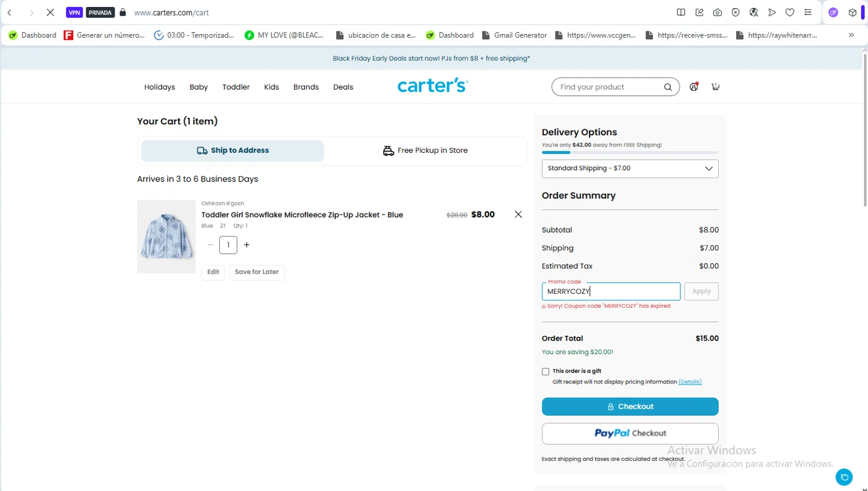Click the Promo code input field
Viewport: 868px width, 491px height.
pyautogui.click(x=611, y=291)
